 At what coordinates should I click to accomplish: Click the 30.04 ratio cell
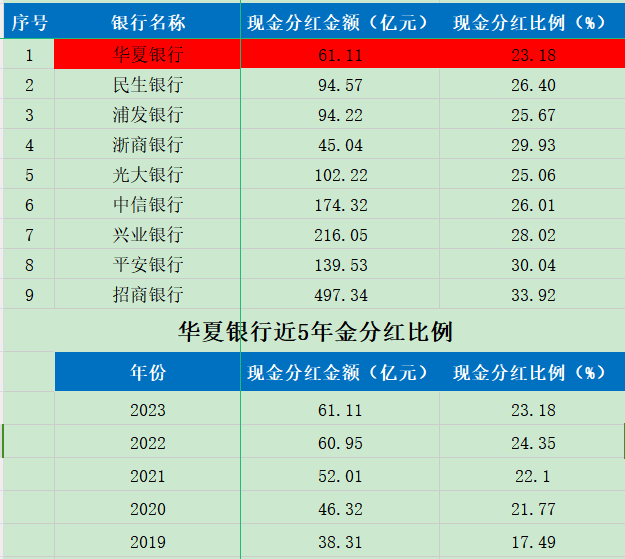[532, 264]
